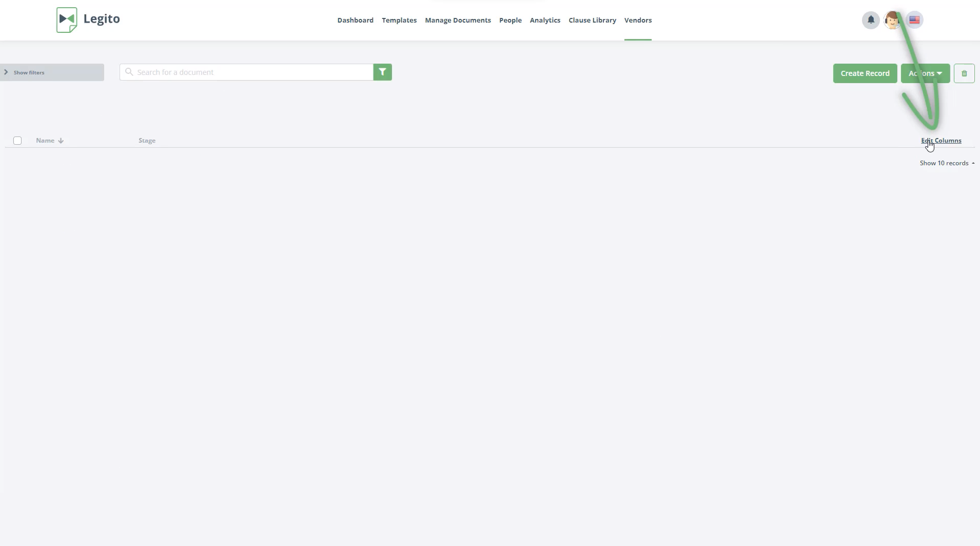Click the US flag language selector

(x=914, y=20)
